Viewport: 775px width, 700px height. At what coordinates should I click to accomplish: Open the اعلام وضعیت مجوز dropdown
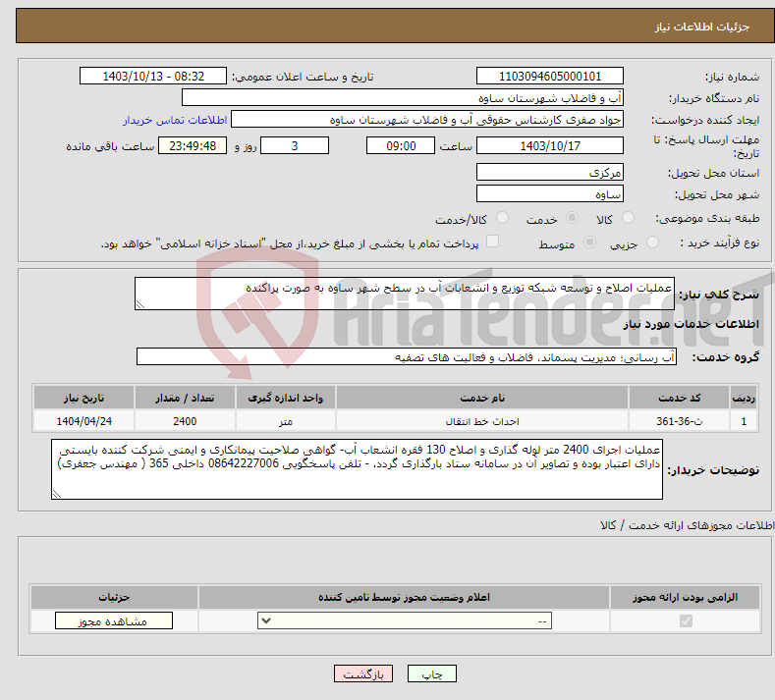pyautogui.click(x=405, y=620)
